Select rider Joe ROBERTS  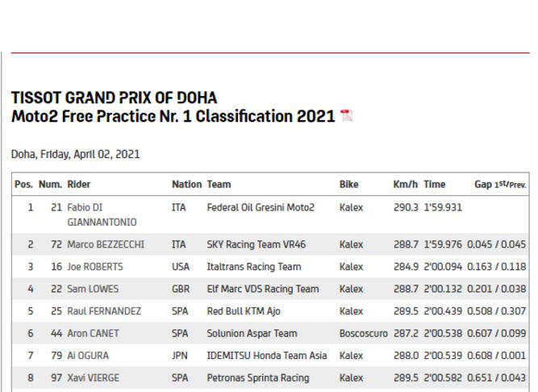point(95,267)
